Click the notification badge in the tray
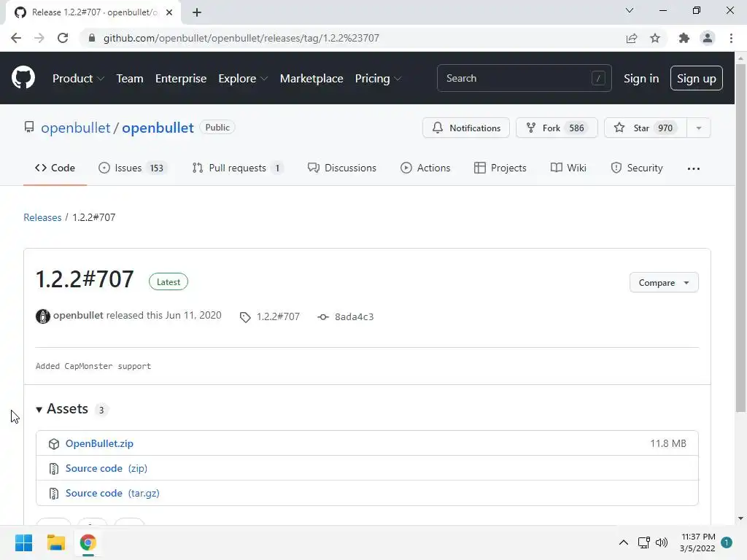Screen dimensions: 747x560 tap(726, 542)
